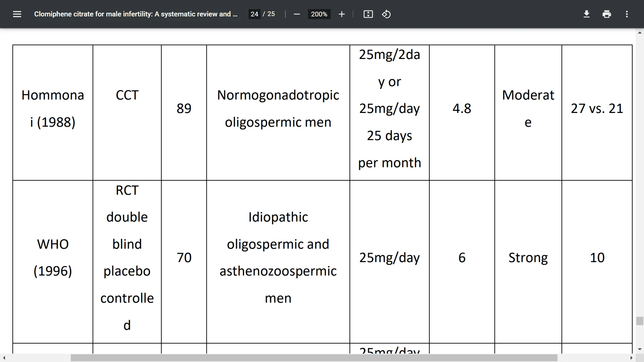Click the document title in toolbar
This screenshot has width=644, height=362.
click(136, 14)
